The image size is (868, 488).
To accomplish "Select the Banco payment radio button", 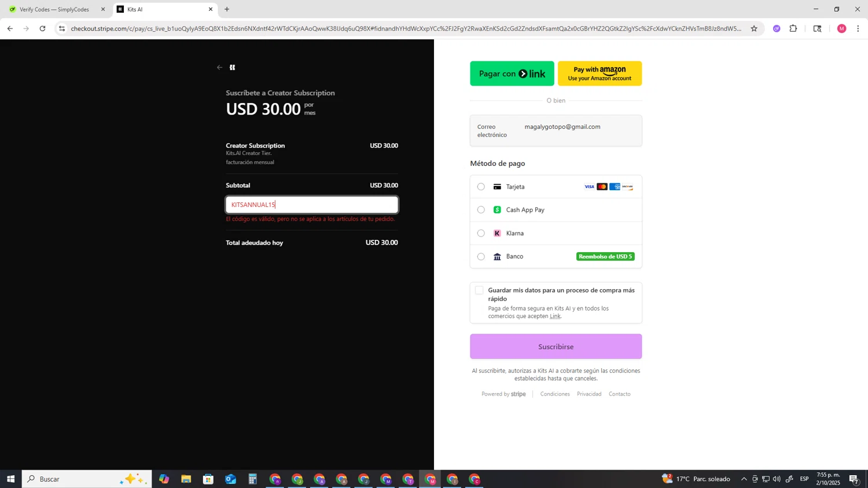I will click(481, 257).
